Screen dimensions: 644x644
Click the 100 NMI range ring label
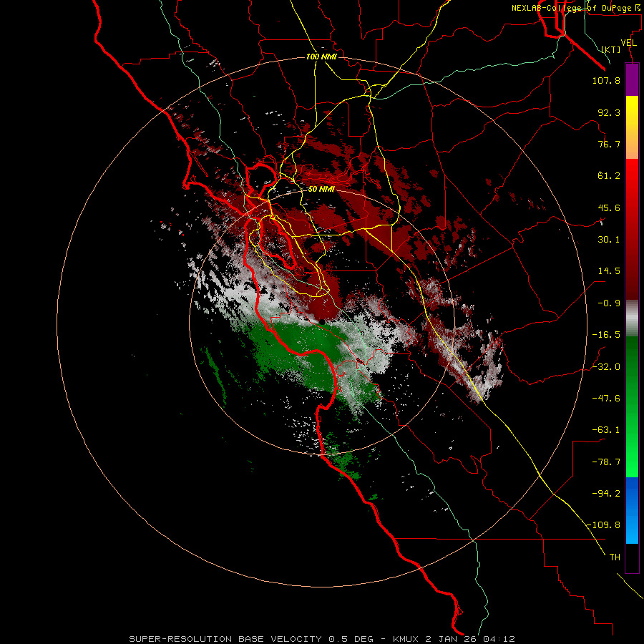pos(321,57)
